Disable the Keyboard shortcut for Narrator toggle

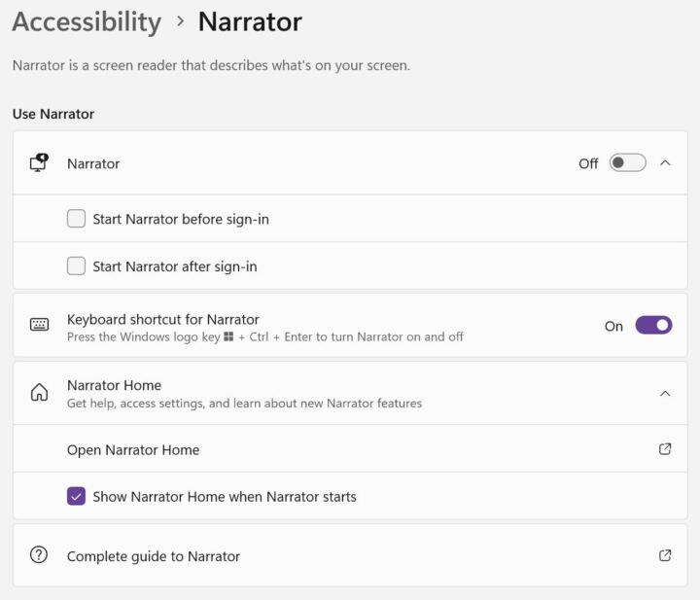(x=653, y=325)
